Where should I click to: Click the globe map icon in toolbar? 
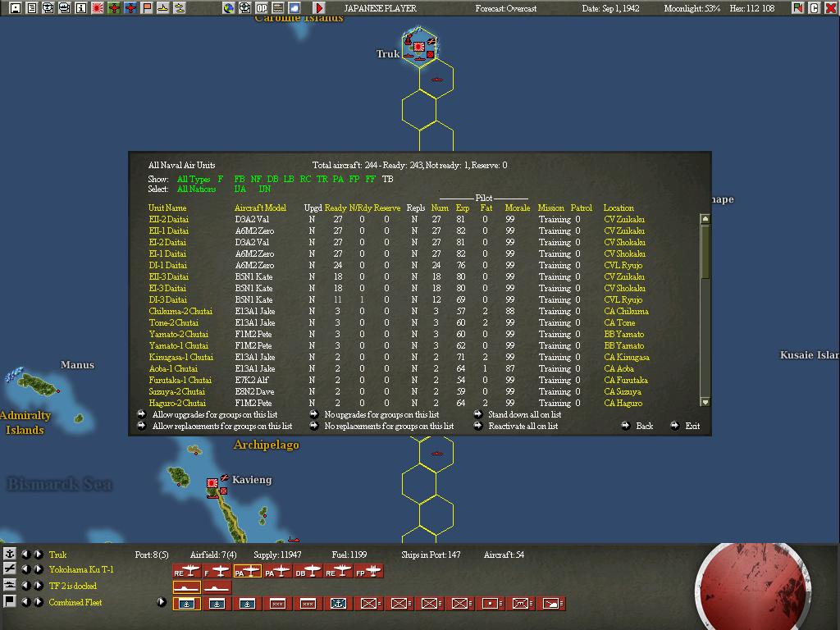click(x=229, y=7)
